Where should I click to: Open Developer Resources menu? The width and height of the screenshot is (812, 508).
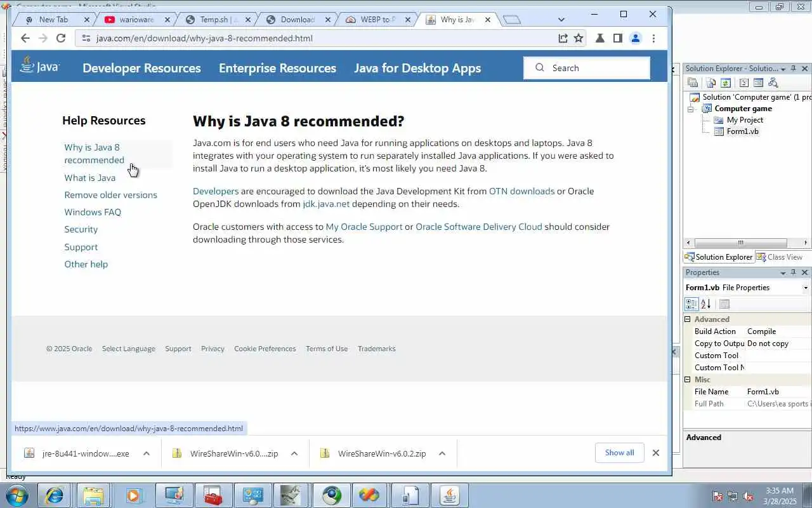[141, 68]
